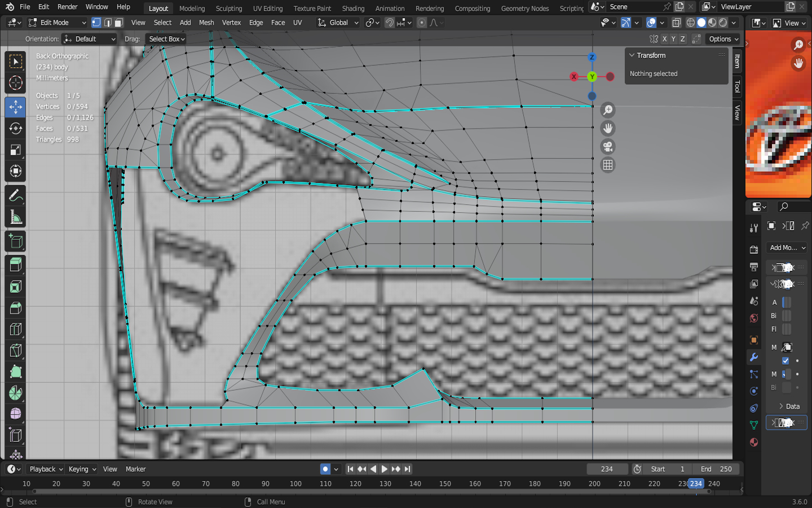Toggle Z axis mirror
812x508 pixels.
coord(683,39)
